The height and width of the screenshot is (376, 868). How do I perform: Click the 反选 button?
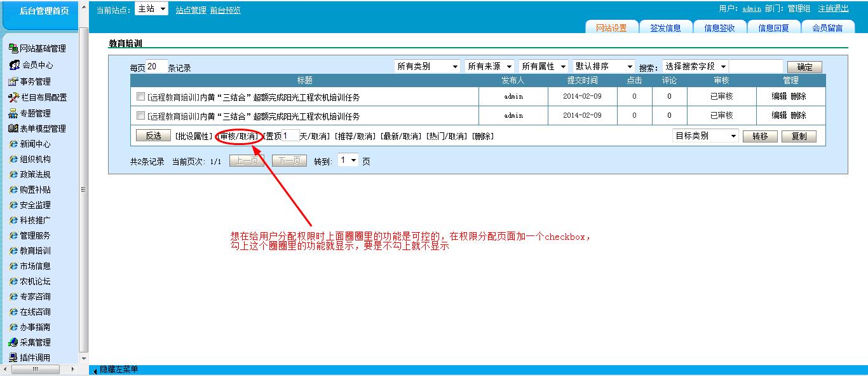(153, 136)
